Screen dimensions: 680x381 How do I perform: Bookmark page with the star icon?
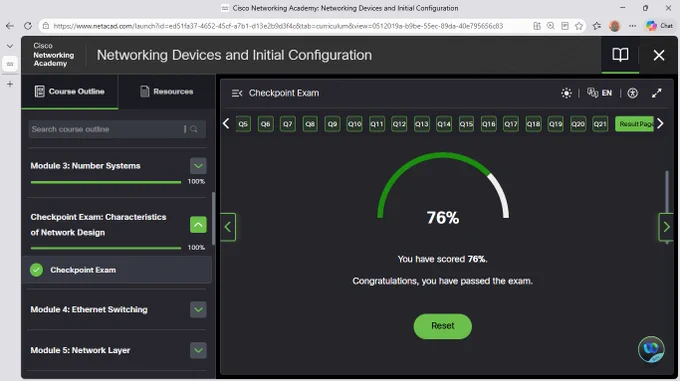coord(579,26)
